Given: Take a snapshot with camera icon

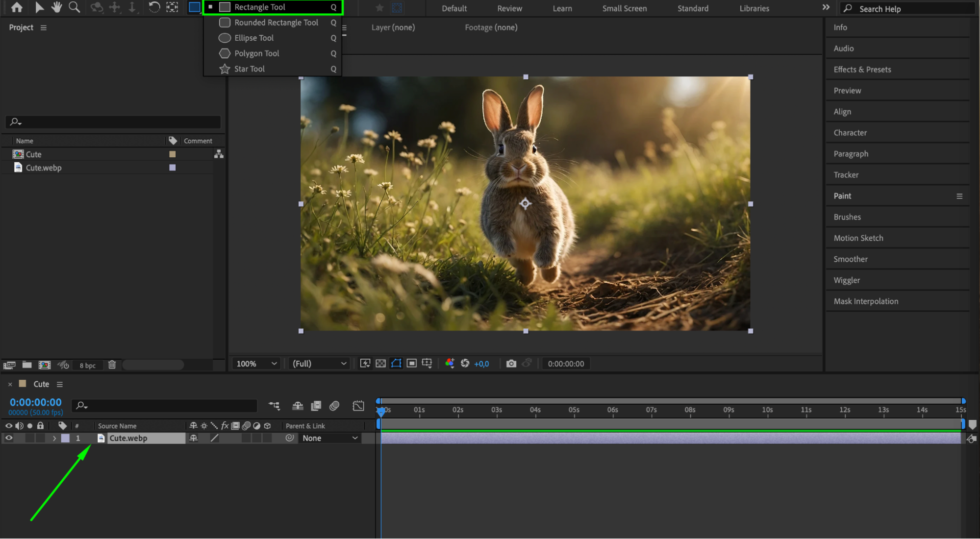Looking at the screenshot, I should (511, 364).
